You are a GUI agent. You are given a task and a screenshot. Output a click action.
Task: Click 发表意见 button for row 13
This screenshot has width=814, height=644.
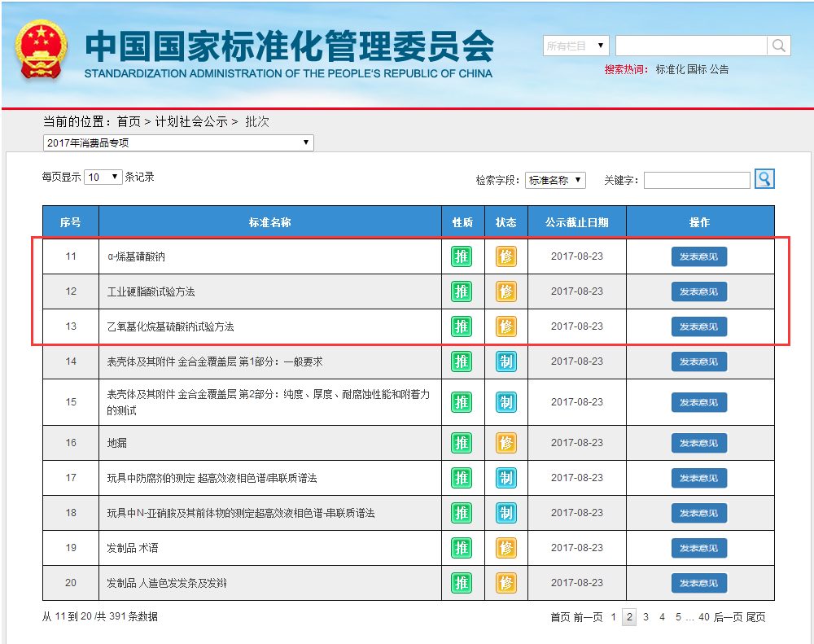(698, 326)
